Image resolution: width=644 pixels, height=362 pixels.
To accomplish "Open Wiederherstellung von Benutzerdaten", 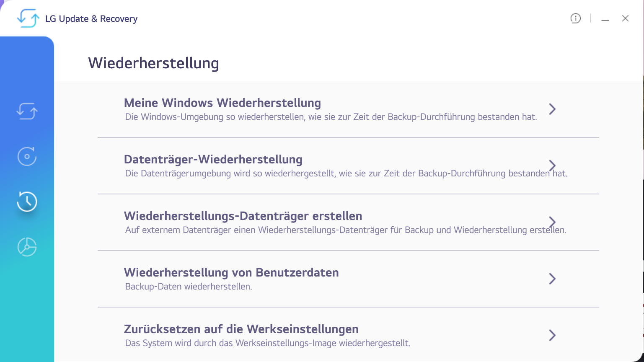I will coord(231,273).
